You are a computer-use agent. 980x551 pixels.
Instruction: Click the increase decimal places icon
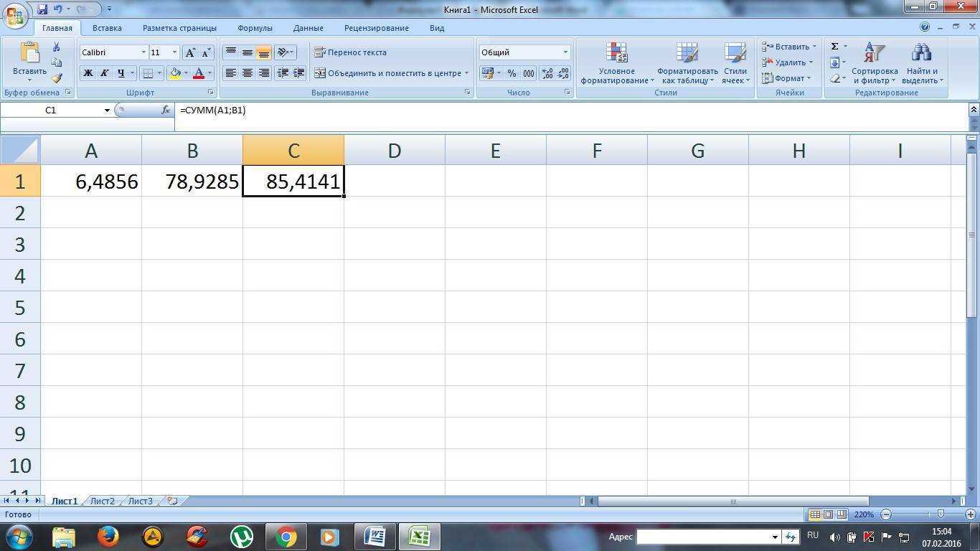(546, 72)
